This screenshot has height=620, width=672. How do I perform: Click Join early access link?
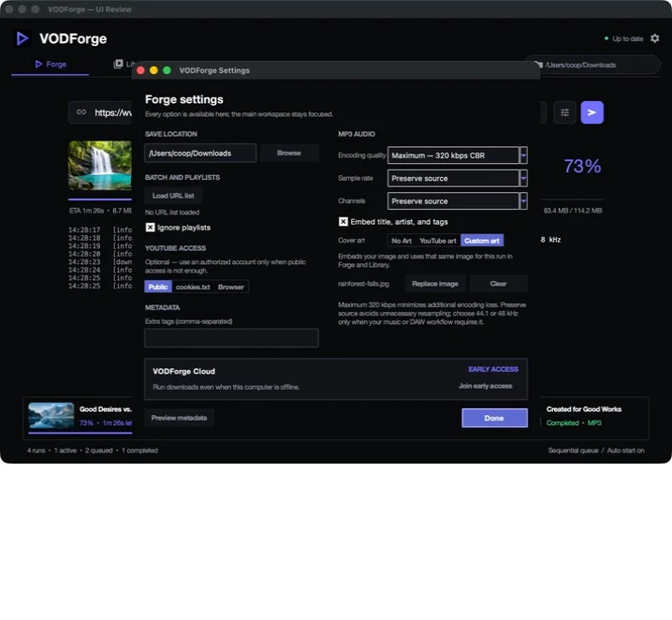pyautogui.click(x=485, y=386)
